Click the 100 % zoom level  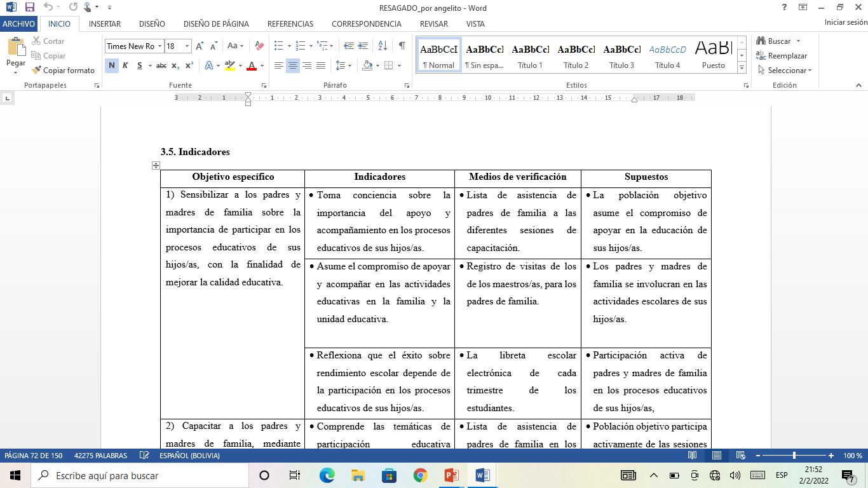point(852,456)
